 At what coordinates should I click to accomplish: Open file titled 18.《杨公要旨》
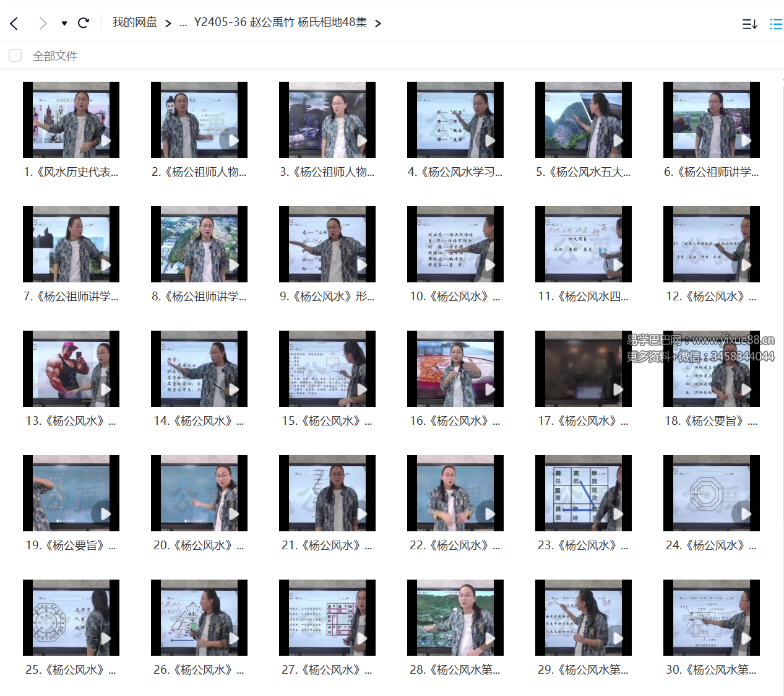tap(711, 421)
